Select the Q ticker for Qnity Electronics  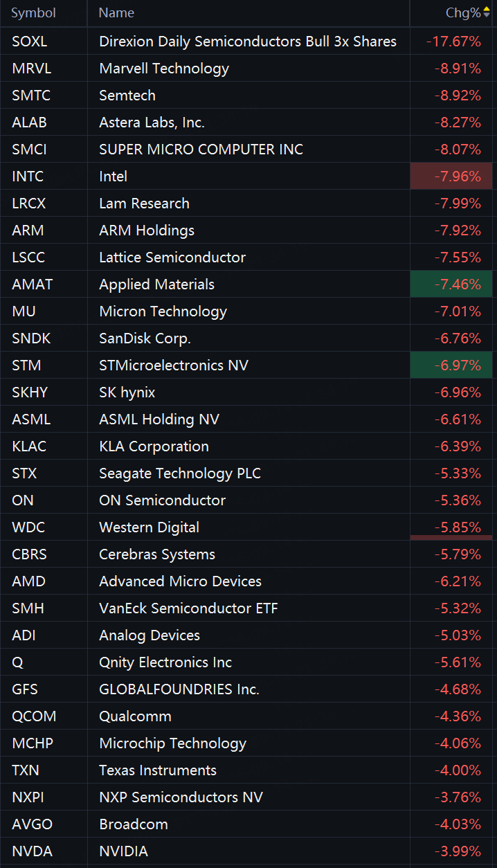coord(17,662)
